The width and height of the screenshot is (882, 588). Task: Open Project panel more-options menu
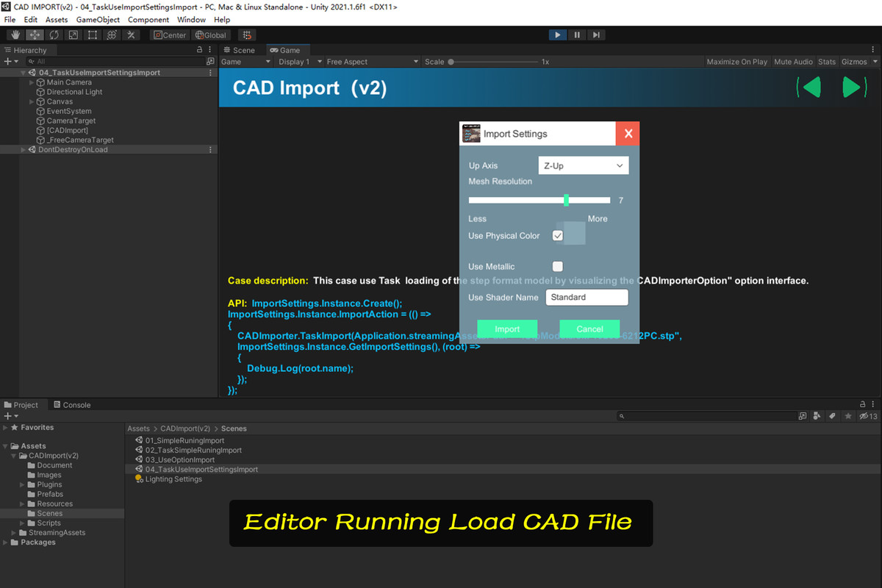[875, 404]
